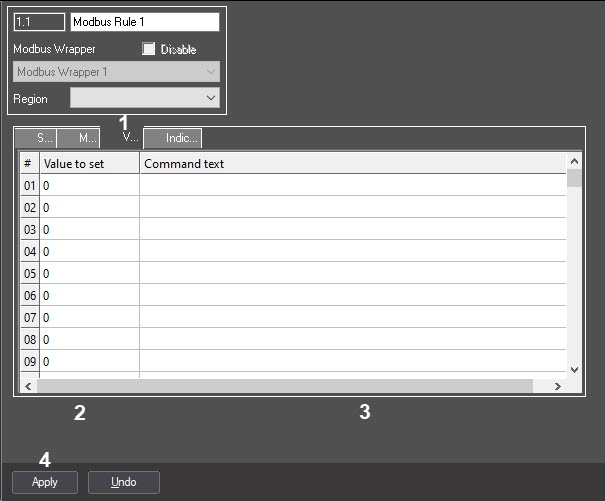605x501 pixels.
Task: Select row number 09
Action: point(30,362)
